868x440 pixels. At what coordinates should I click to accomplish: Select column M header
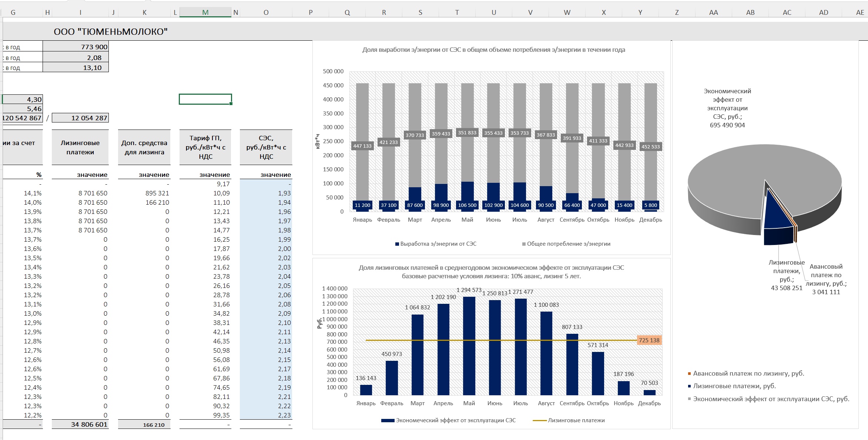(x=205, y=12)
